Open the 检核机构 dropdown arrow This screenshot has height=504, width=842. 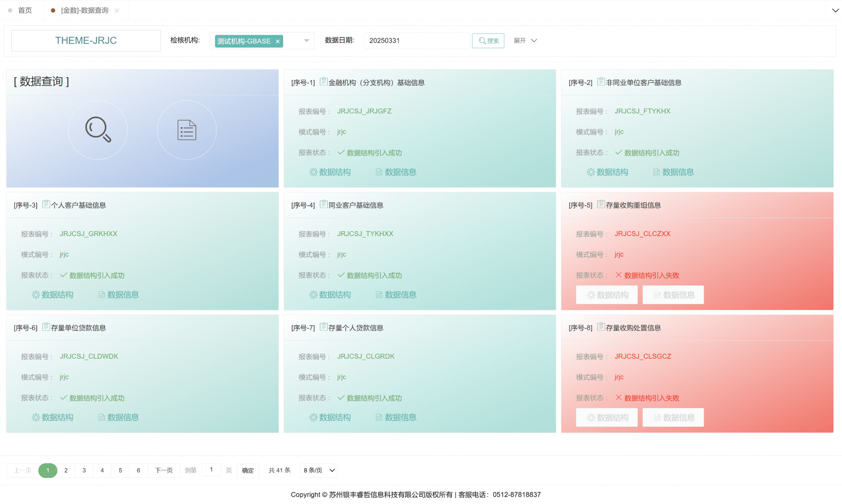[x=306, y=41]
